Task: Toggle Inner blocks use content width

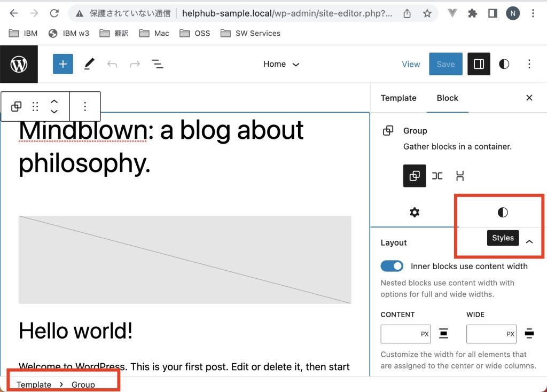Action: tap(392, 266)
